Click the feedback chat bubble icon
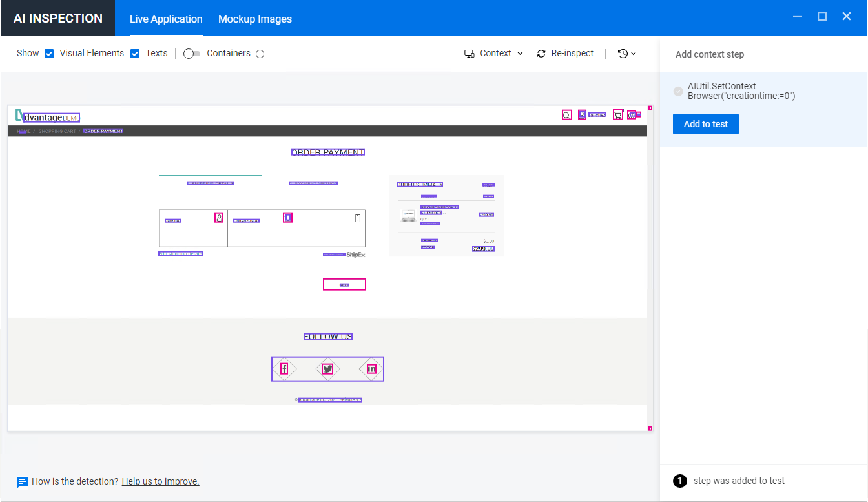Image resolution: width=868 pixels, height=502 pixels. (23, 482)
